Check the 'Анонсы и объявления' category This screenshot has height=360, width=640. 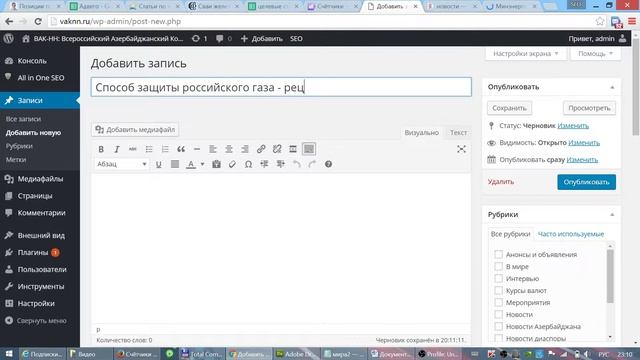click(x=498, y=254)
